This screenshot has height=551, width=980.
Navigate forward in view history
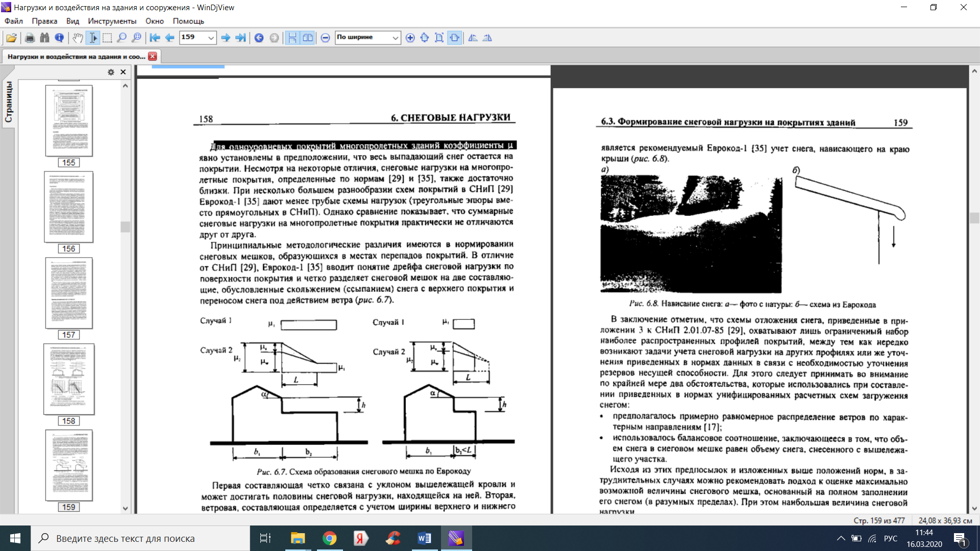[x=274, y=38]
